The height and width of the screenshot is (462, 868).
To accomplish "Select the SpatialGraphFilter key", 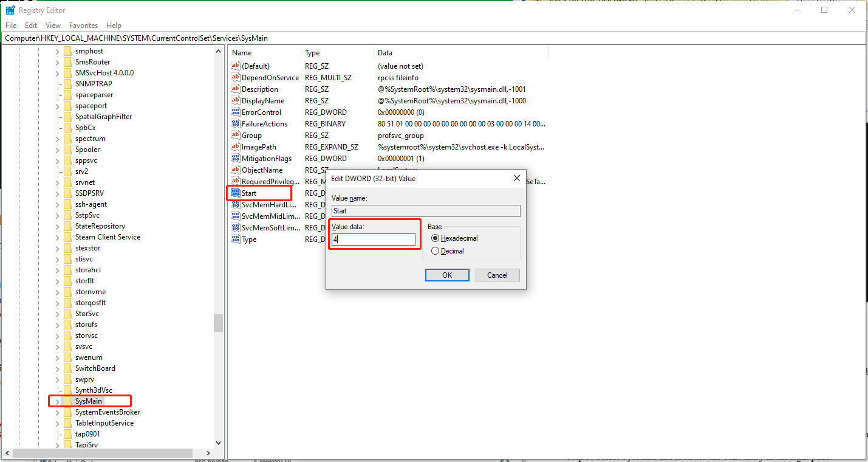I will pyautogui.click(x=103, y=117).
